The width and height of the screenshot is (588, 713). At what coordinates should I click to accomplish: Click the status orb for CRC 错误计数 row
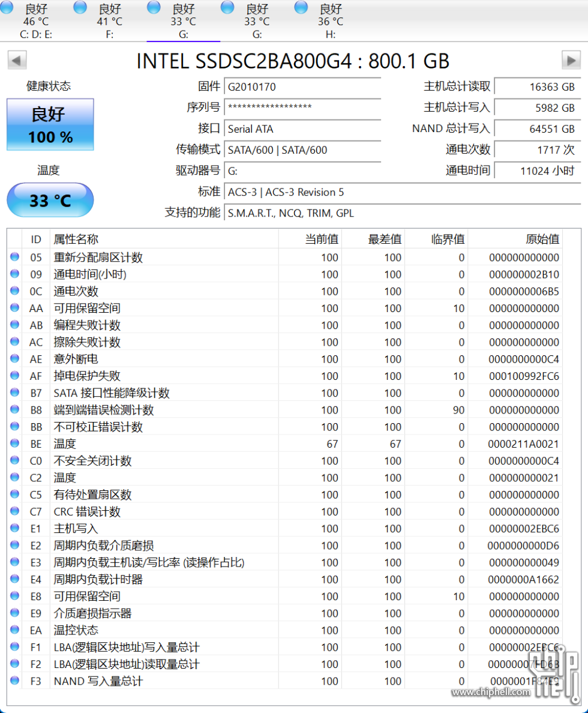pos(14,512)
